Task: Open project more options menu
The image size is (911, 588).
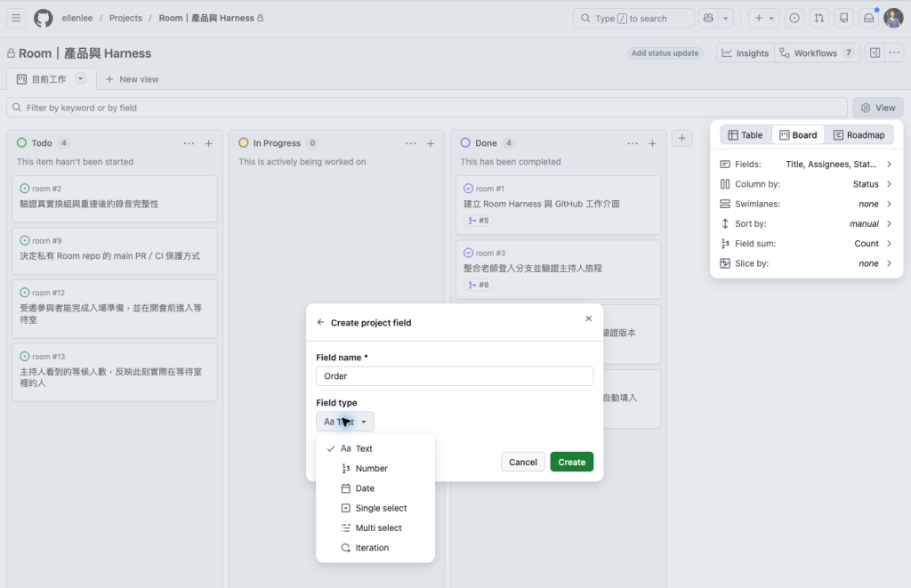Action: [894, 52]
